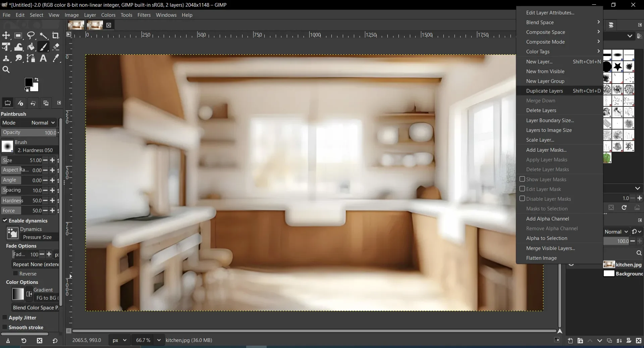Image resolution: width=644 pixels, height=348 pixels.
Task: Select the Fuzzy Select magic wand tool
Action: 43,35
